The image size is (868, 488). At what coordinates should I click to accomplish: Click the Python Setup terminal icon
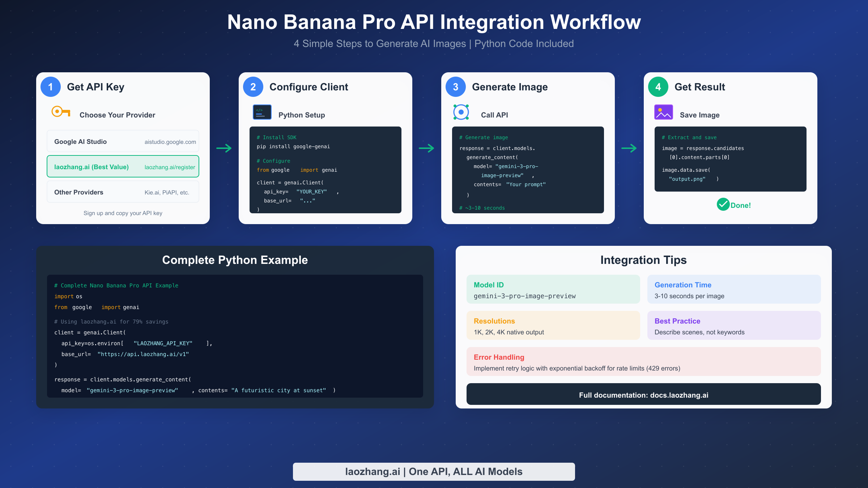pos(262,112)
